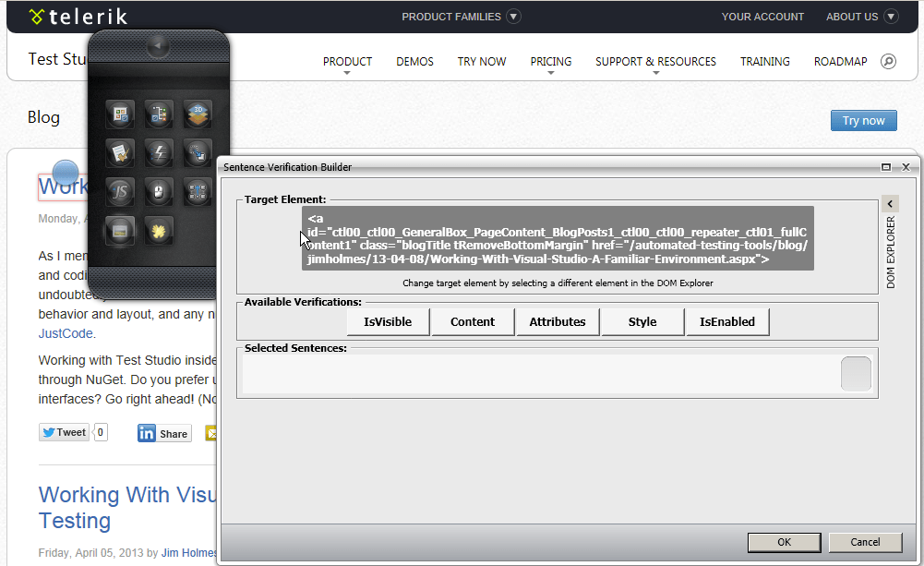Add the IsEnabled verification
This screenshot has height=566, width=924.
(x=727, y=322)
